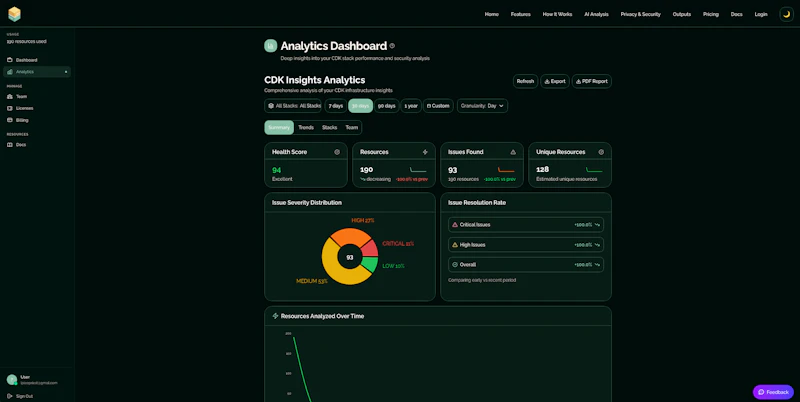Screen dimensions: 800x402
Task: Expand the High Issues row
Action: pyautogui.click(x=526, y=245)
